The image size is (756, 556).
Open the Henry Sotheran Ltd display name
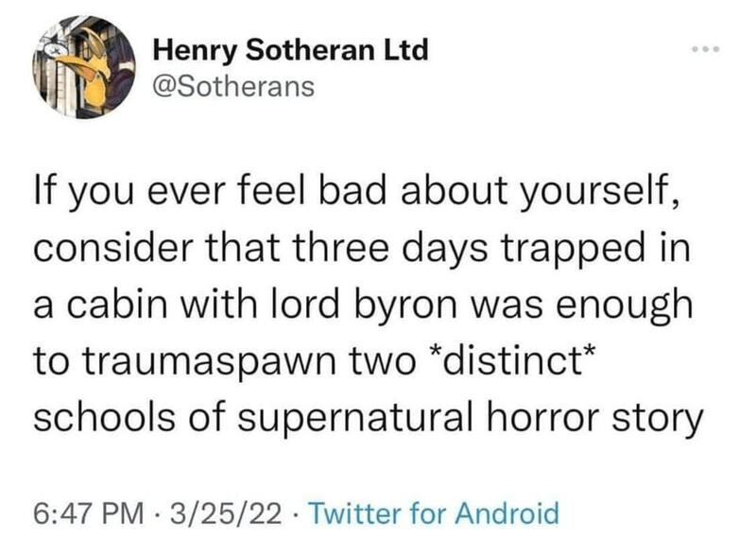(289, 49)
